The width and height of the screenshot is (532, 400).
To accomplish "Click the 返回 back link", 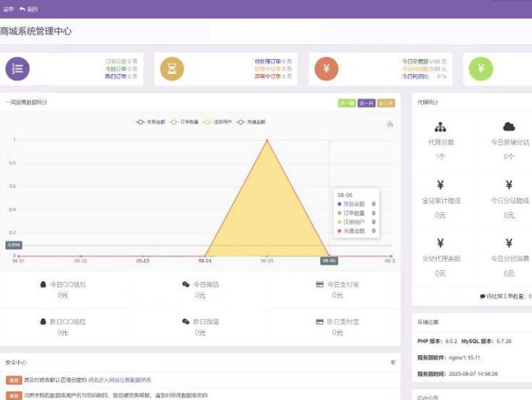I will pyautogui.click(x=29, y=9).
